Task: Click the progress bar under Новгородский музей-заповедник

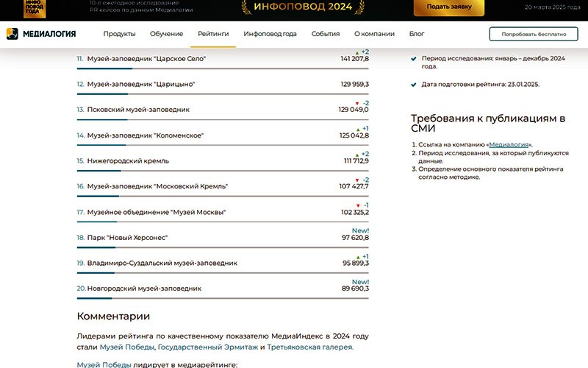Action: (223, 299)
